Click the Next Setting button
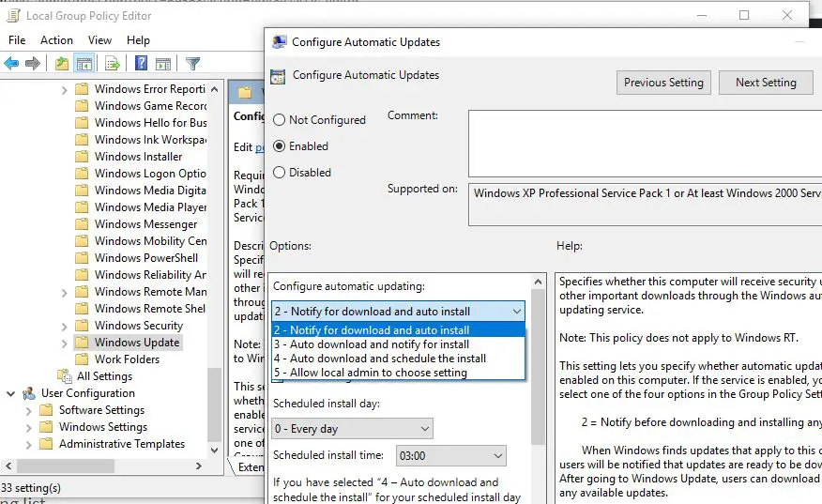The height and width of the screenshot is (504, 822). (766, 83)
